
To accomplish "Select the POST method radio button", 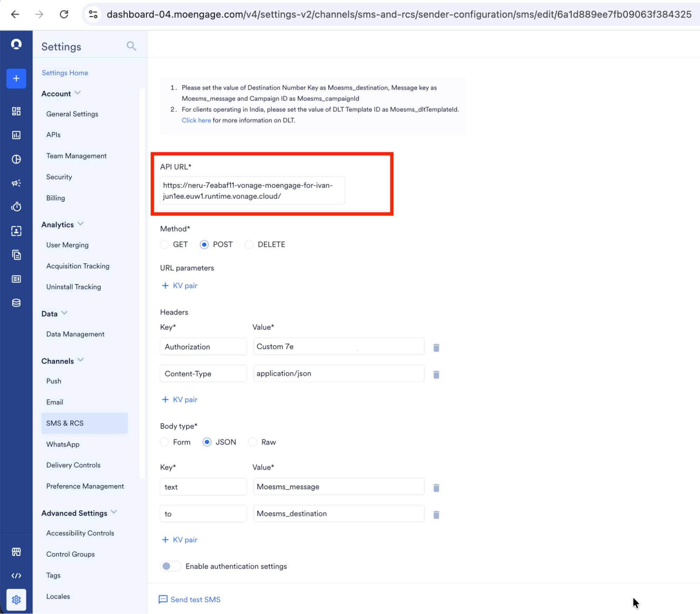I will pos(204,244).
